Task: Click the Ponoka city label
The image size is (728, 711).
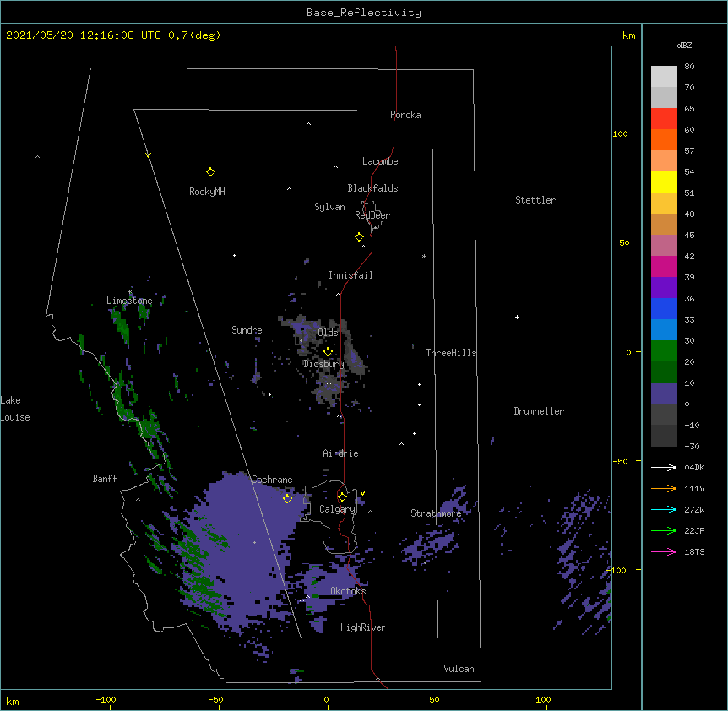Action: pos(405,115)
